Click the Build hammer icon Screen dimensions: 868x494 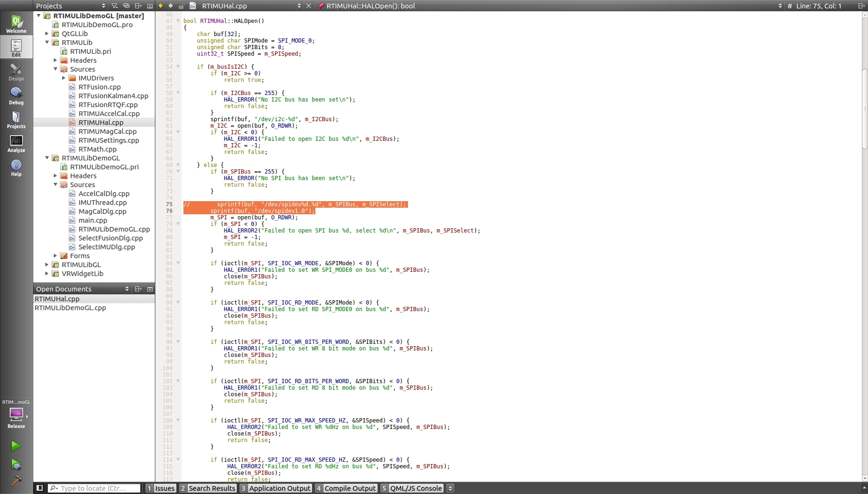tap(16, 480)
